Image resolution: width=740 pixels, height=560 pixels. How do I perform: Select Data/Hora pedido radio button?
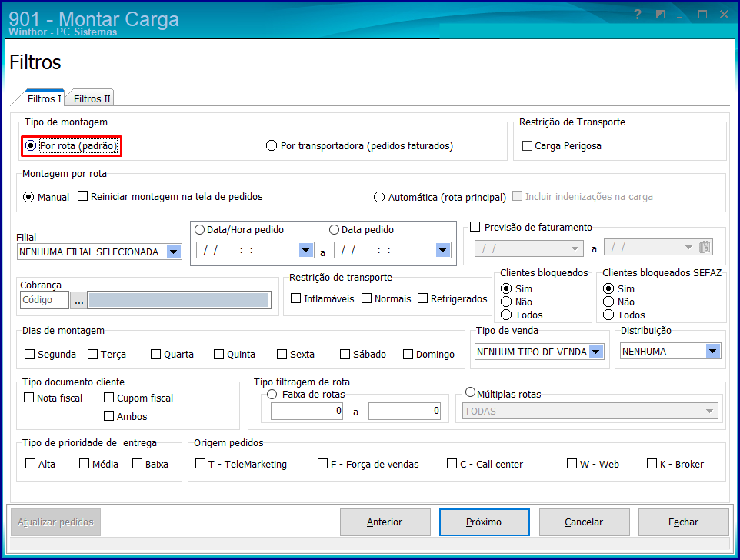click(x=200, y=230)
